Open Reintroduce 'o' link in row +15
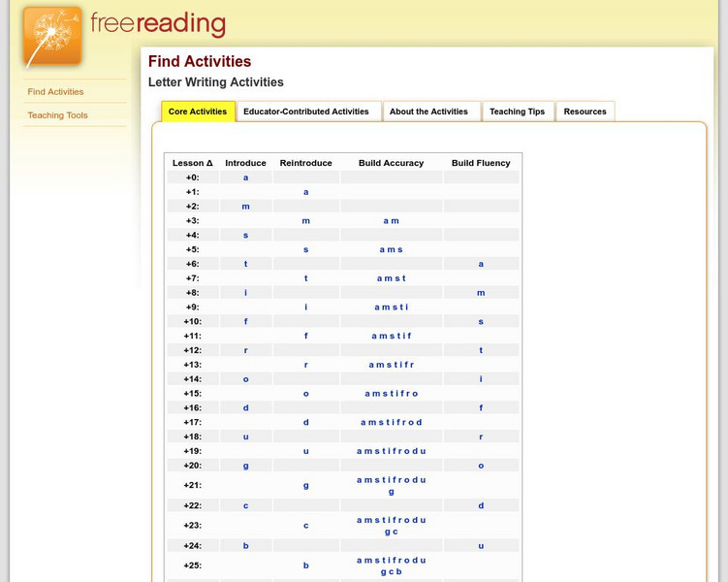Screen dimensions: 728x582 (x=306, y=394)
